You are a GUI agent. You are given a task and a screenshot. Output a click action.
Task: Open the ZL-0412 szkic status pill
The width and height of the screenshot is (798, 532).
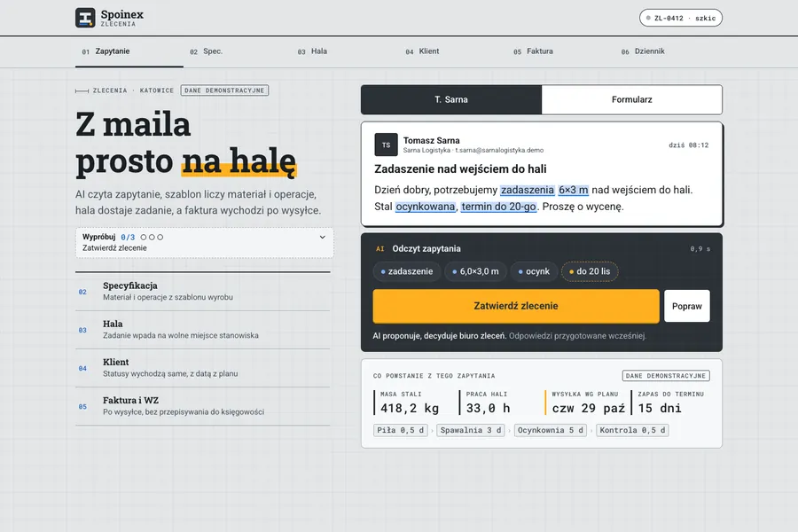click(680, 18)
